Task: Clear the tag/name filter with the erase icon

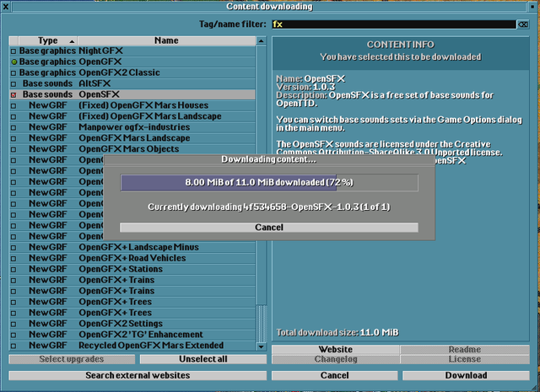Action: click(x=523, y=24)
